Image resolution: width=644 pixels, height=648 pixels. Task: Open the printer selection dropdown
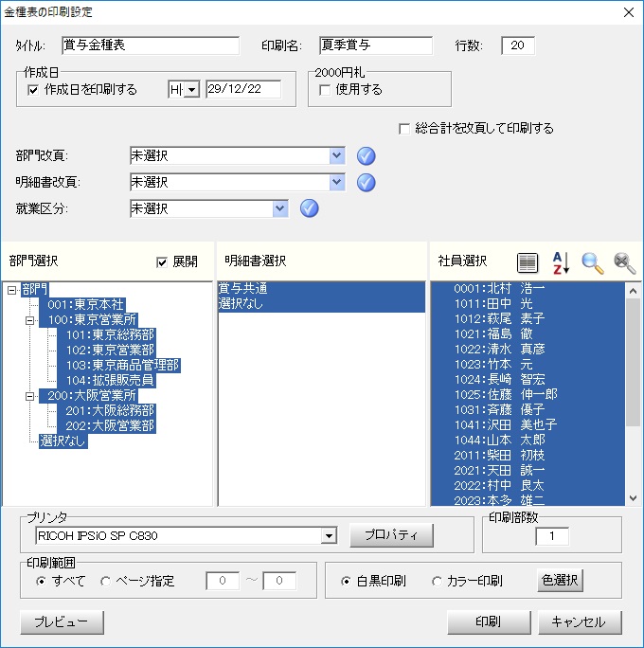coord(330,536)
